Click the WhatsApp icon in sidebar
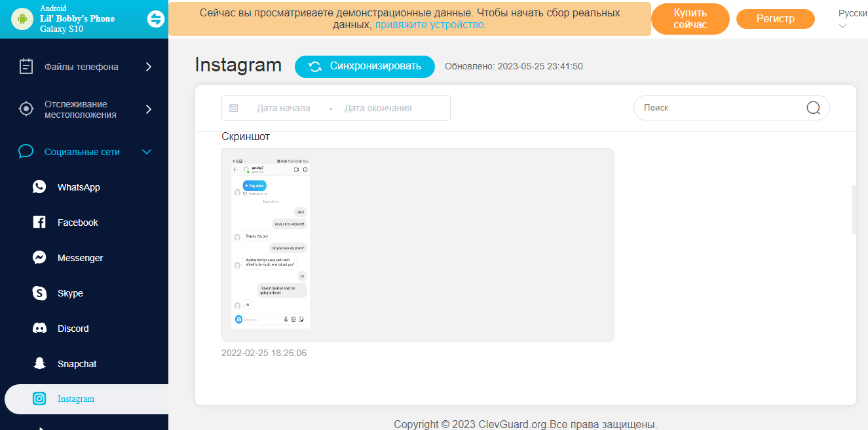Image resolution: width=868 pixels, height=430 pixels. coord(39,187)
